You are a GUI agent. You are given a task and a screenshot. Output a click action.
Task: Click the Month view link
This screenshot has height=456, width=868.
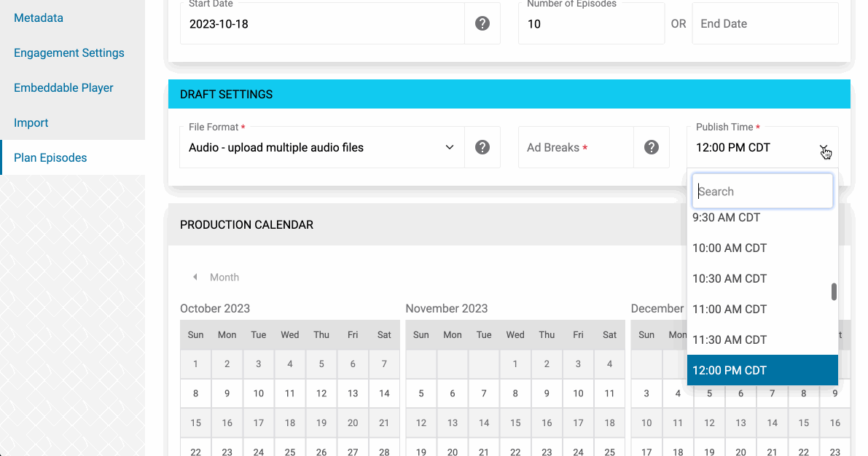click(224, 278)
